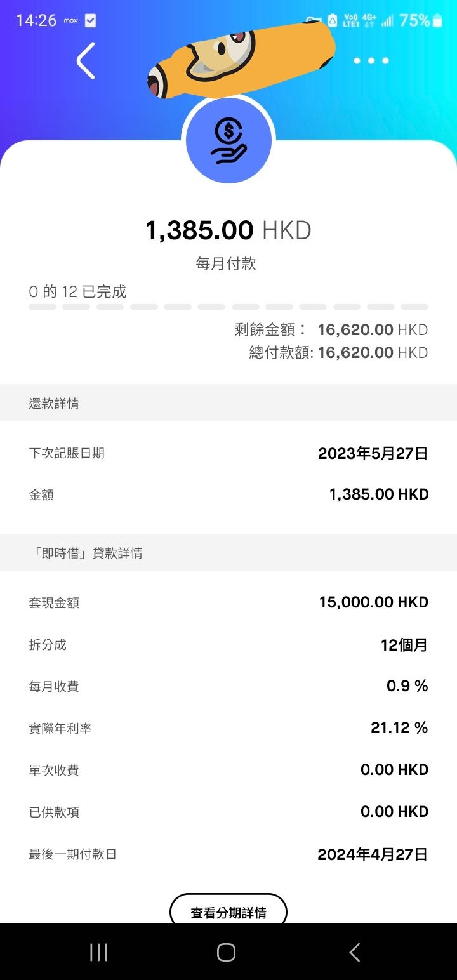Image resolution: width=457 pixels, height=980 pixels.
Task: Tap the 總付款額 16,620.00 HKD text
Action: (x=338, y=352)
